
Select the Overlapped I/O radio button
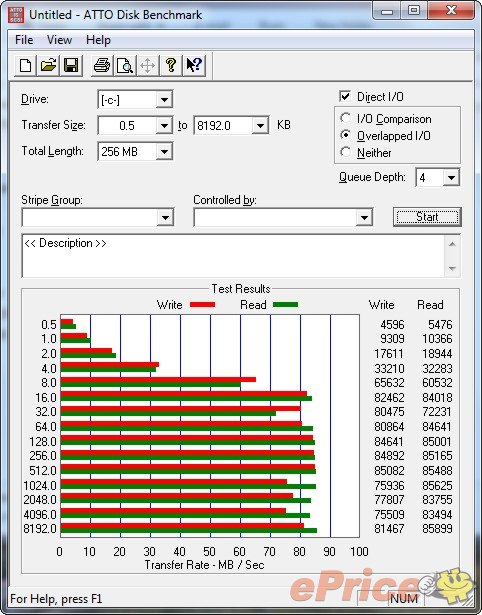(346, 135)
